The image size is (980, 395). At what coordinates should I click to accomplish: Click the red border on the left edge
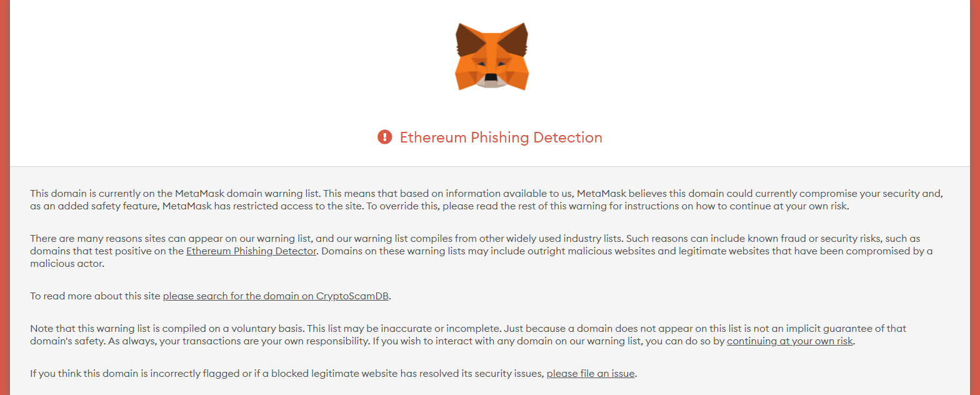click(x=4, y=197)
